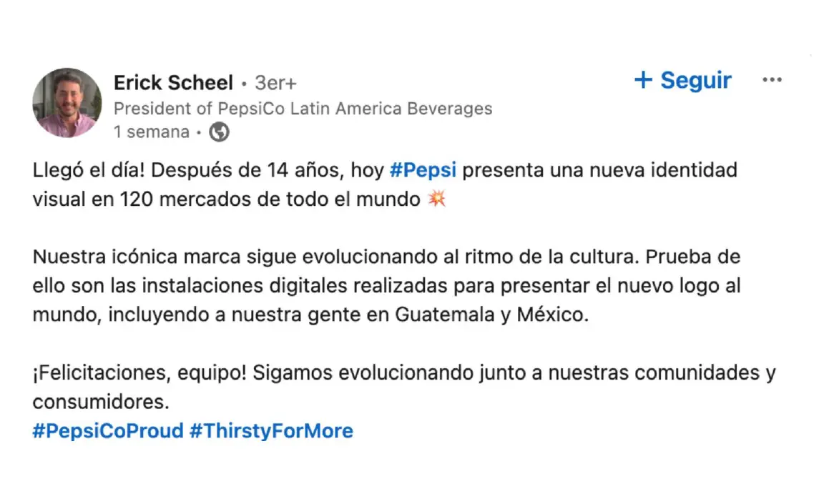824x504 pixels.
Task: Click the blue Pepsi mention in the text
Action: coord(423,169)
